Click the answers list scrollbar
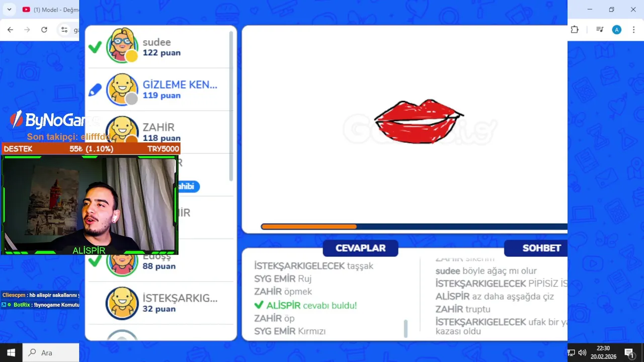 pos(406,328)
